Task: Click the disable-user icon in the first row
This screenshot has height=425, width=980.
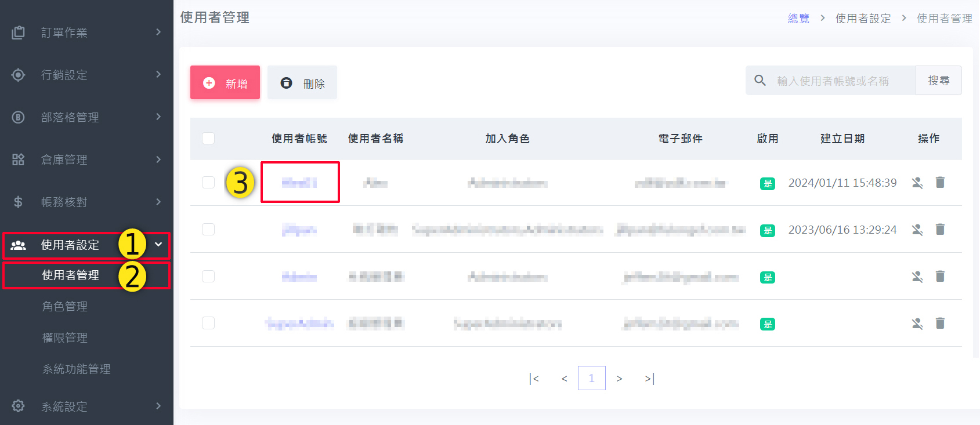Action: (x=917, y=183)
